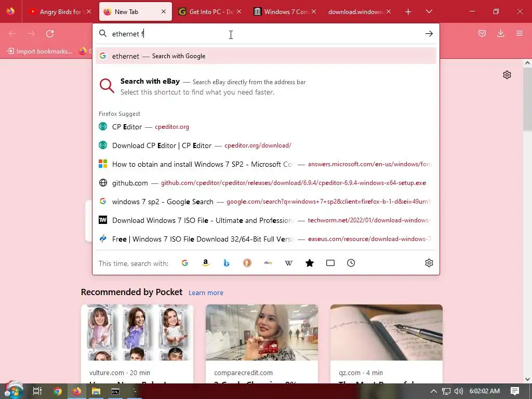Open the comparecredit.com story thumbnail
This screenshot has width=532, height=399.
262,332
